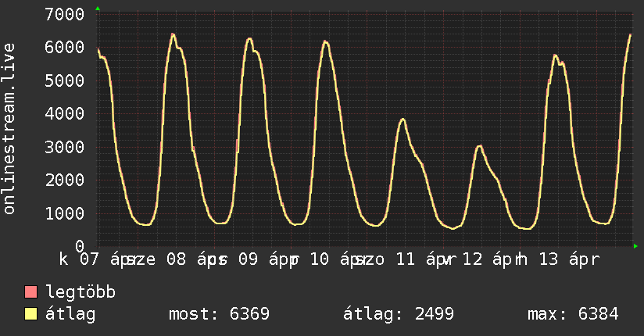
Task: Click the green arrow ending the x-axis
Action: 635,246
